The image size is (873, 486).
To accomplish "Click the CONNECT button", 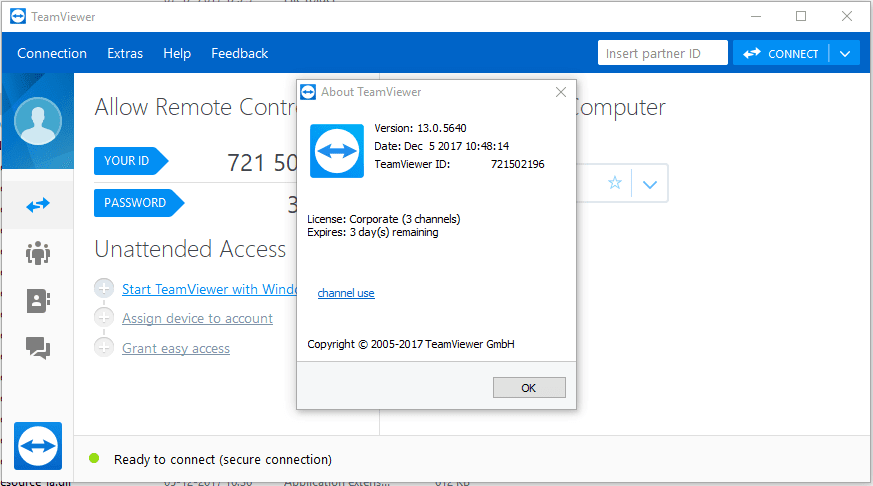I will click(781, 54).
